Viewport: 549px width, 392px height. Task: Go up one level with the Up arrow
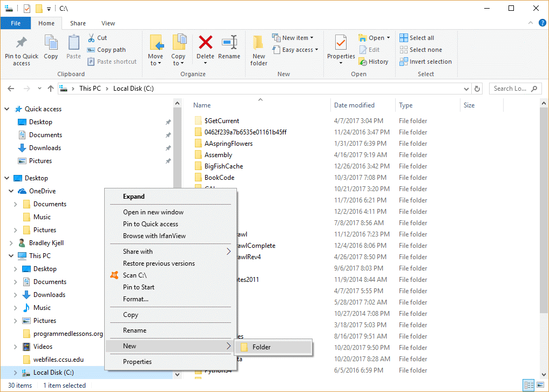(x=51, y=89)
